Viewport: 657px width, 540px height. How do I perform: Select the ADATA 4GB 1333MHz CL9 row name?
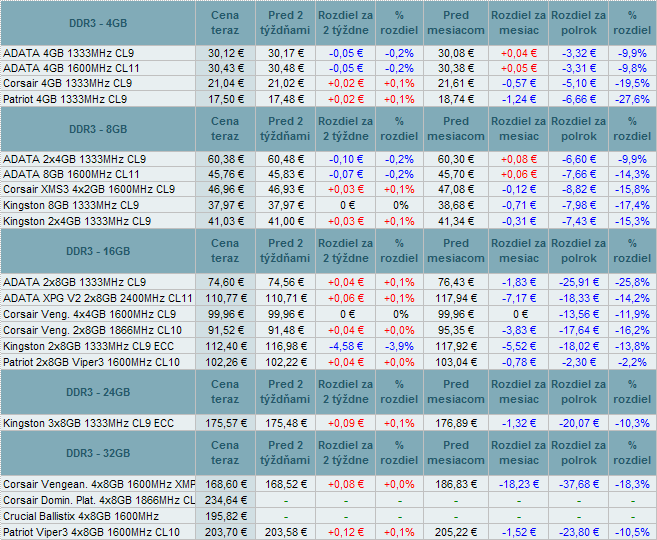69,53
